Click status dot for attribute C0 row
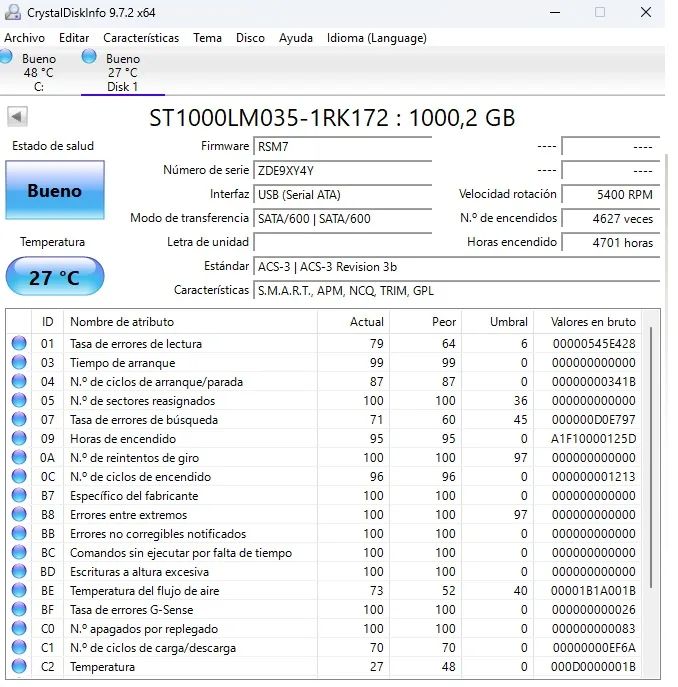678x687 pixels. click(19, 628)
